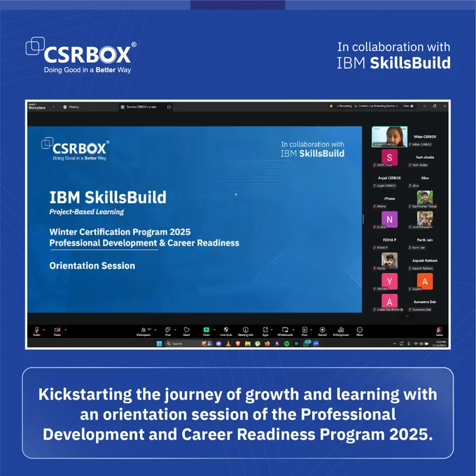
Task: Show more participants with down chevron
Action: [x=407, y=316]
